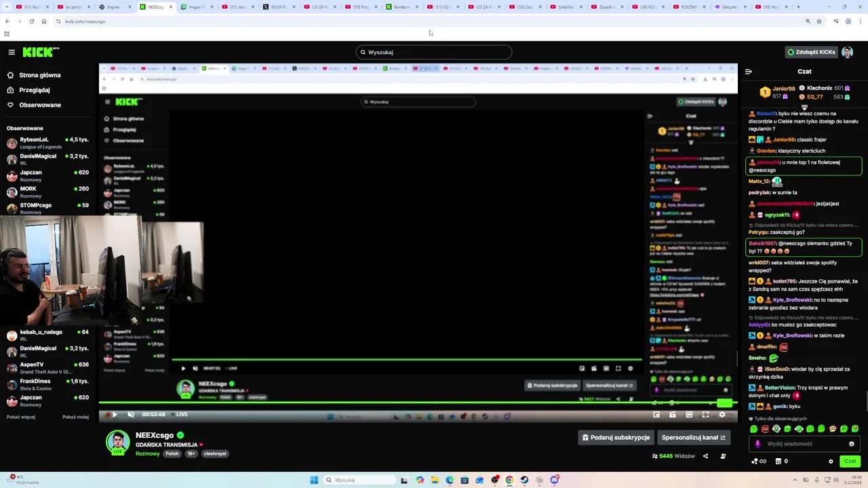Open the user profile avatar menu
The image size is (868, 488).
(x=847, y=52)
